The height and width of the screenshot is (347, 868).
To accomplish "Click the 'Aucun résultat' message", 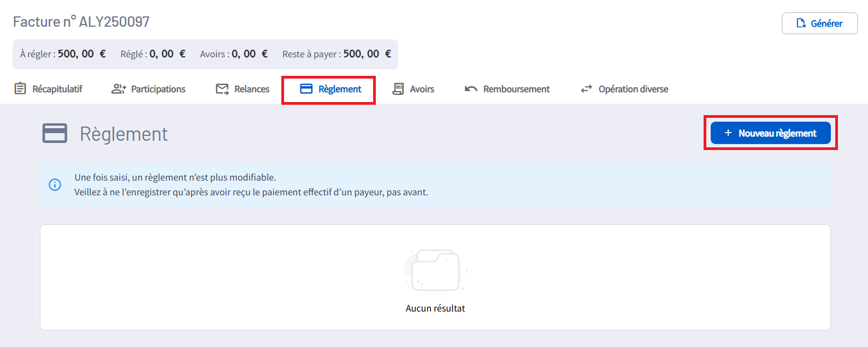I will tap(435, 308).
